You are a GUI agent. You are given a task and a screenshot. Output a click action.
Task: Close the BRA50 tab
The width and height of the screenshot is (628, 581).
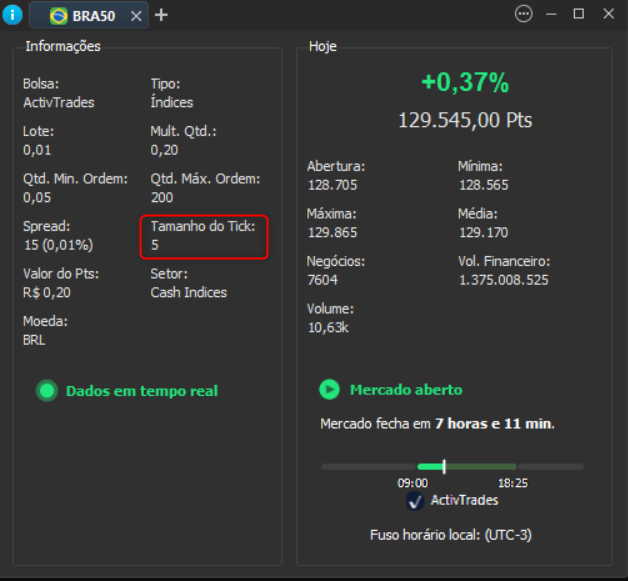tap(136, 15)
